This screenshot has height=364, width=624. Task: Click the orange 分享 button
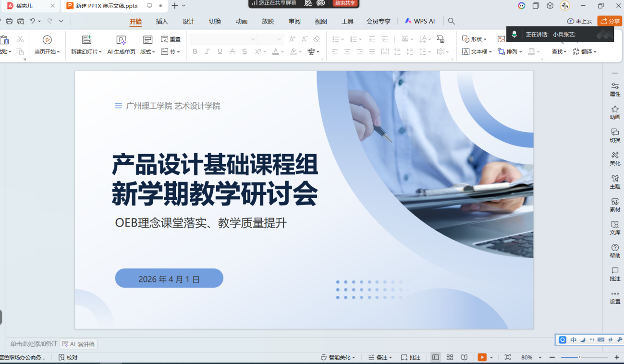610,21
